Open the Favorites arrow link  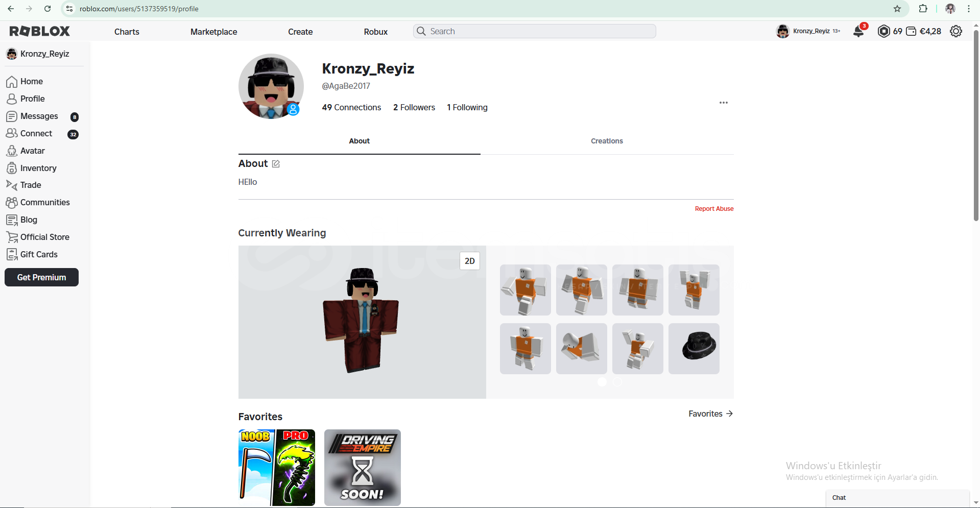[710, 414]
